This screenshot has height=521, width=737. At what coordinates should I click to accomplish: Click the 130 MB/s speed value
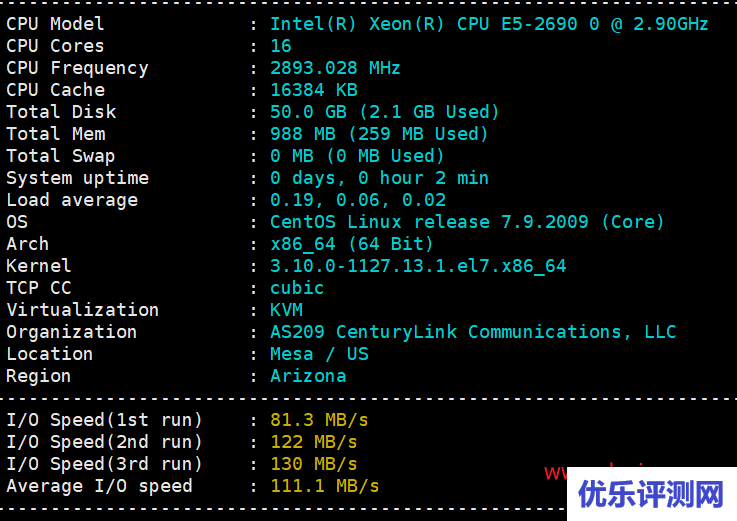tap(314, 464)
